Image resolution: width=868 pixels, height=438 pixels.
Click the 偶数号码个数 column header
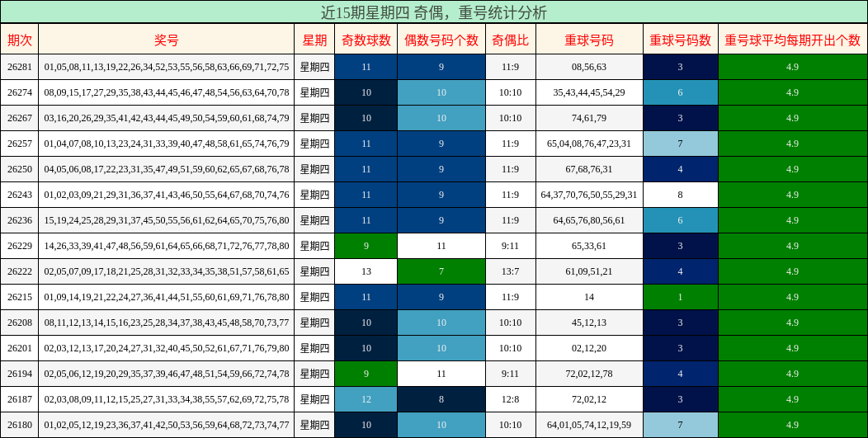[441, 40]
